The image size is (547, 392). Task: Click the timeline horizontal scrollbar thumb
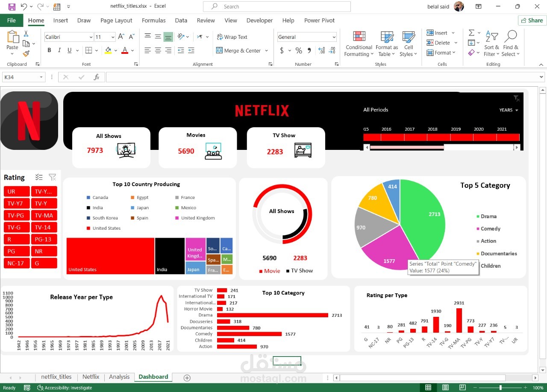click(x=407, y=147)
